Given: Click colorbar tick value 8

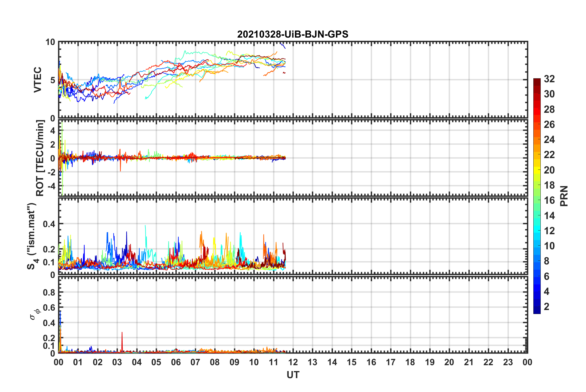Looking at the screenshot, I should click(547, 261).
